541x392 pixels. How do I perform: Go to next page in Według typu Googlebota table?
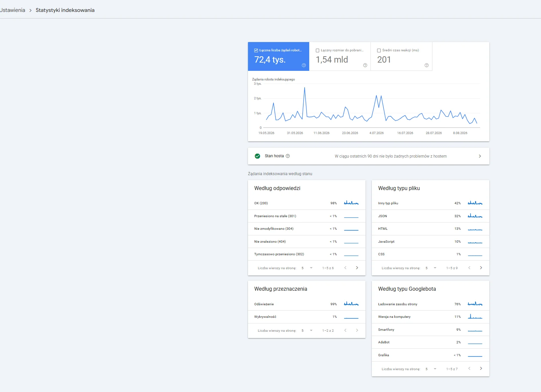pyautogui.click(x=481, y=368)
